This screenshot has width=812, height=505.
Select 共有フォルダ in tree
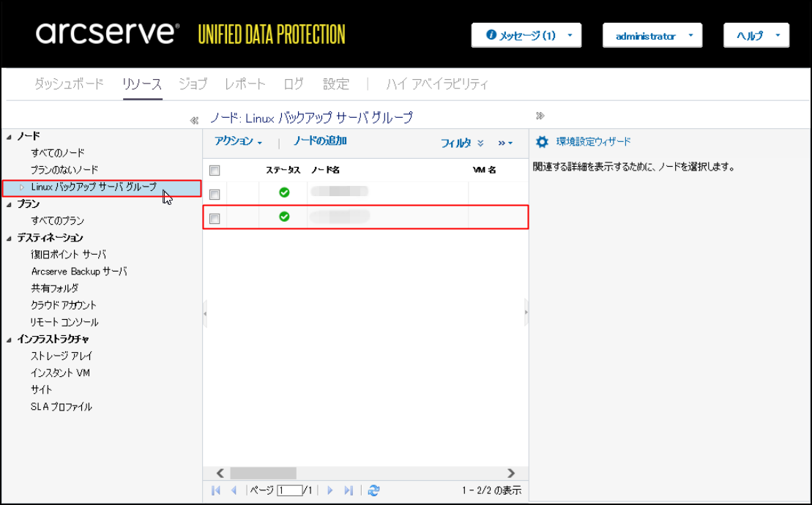tap(54, 288)
